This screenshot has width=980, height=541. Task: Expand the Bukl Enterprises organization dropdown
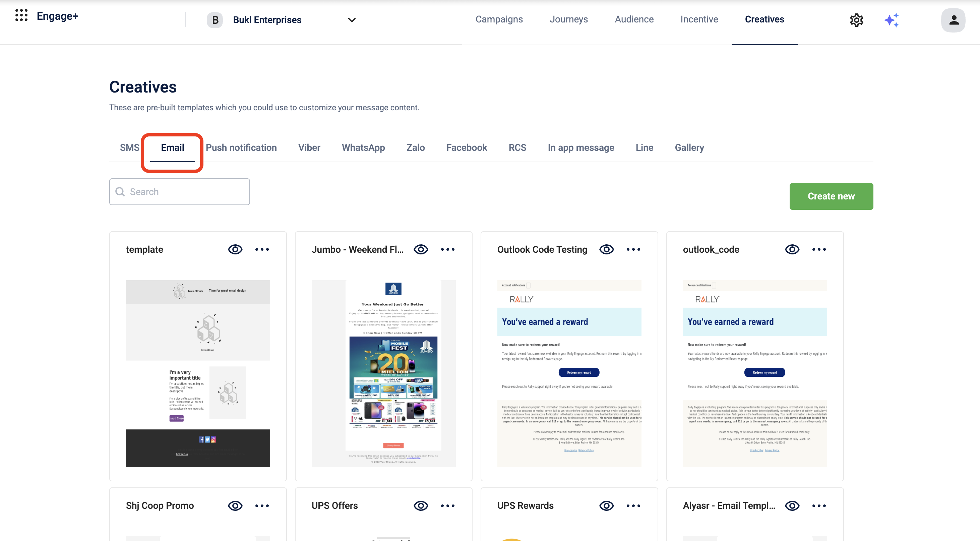click(x=352, y=20)
